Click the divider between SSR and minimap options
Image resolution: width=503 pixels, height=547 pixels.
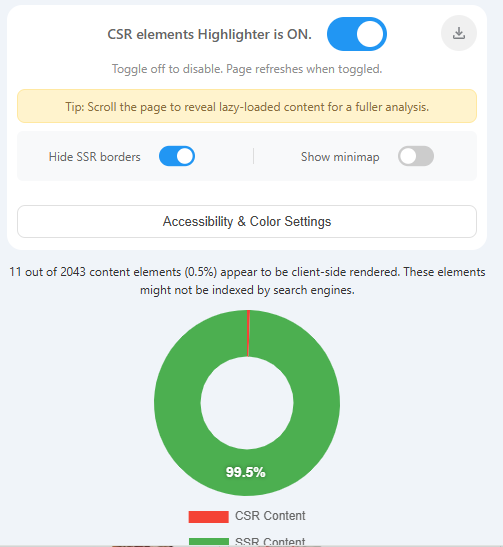[254, 156]
